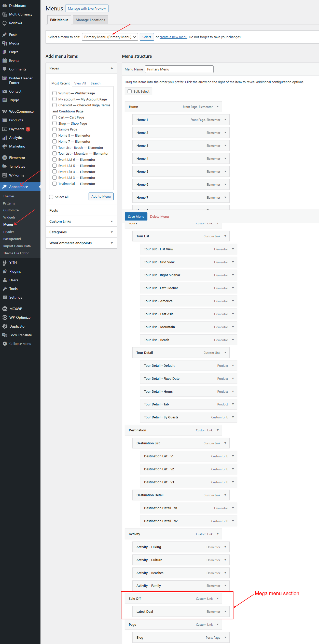Open Products icon in sidebar
The height and width of the screenshot is (644, 319).
click(x=5, y=120)
